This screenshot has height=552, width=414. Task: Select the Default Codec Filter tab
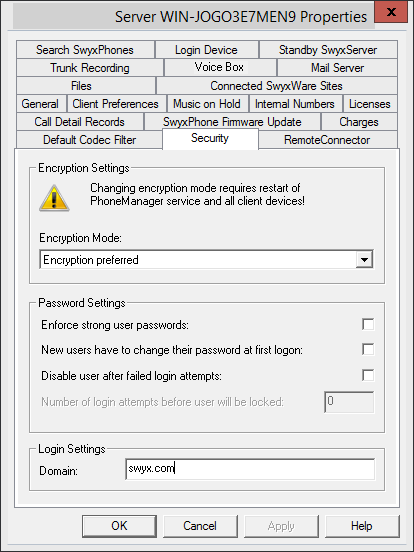click(x=89, y=140)
